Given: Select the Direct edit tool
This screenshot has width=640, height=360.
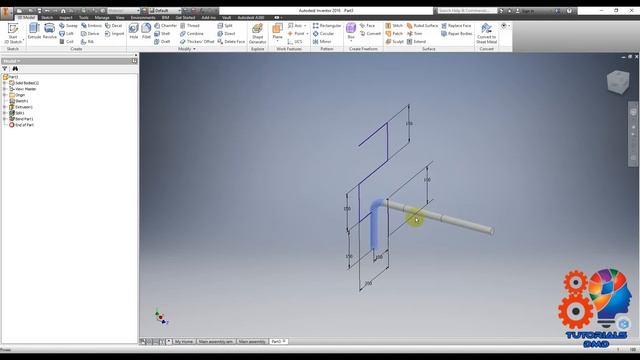Looking at the screenshot, I should tap(226, 33).
